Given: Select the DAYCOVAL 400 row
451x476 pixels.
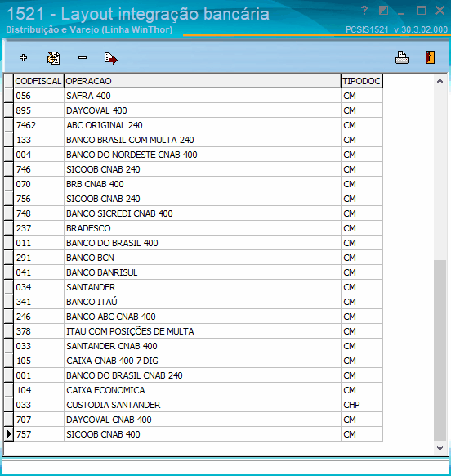Looking at the screenshot, I should (x=193, y=110).
